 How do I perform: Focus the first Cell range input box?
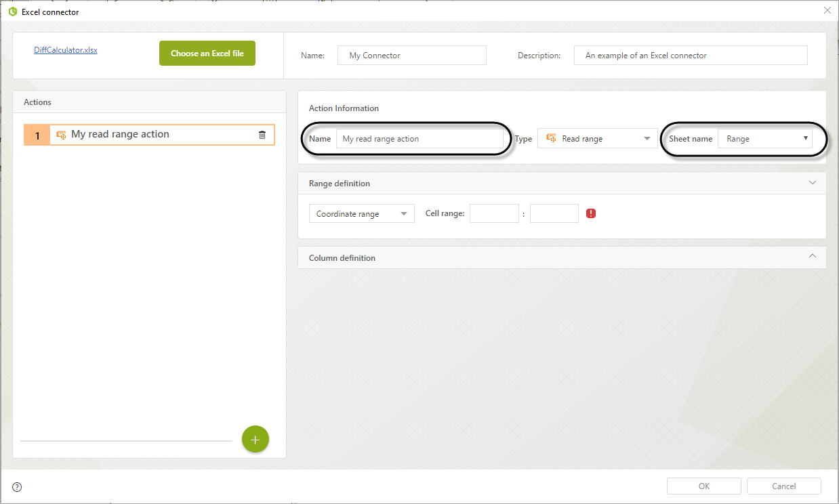(494, 213)
